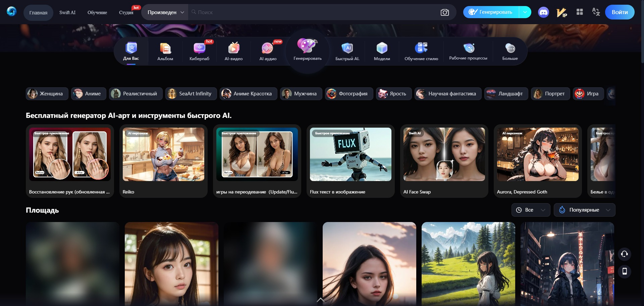The image size is (644, 306).
Task: Open the mountain meadow landscape image
Action: tap(468, 264)
